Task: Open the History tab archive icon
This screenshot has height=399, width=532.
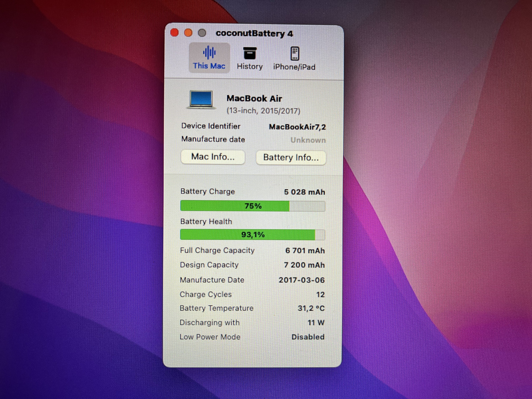Action: pyautogui.click(x=250, y=53)
